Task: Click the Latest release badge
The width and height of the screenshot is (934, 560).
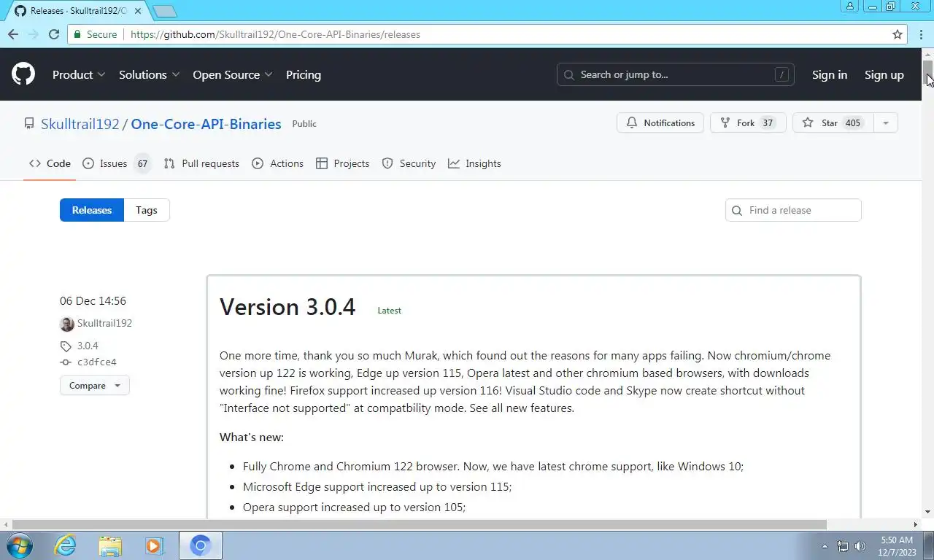Action: click(x=389, y=311)
